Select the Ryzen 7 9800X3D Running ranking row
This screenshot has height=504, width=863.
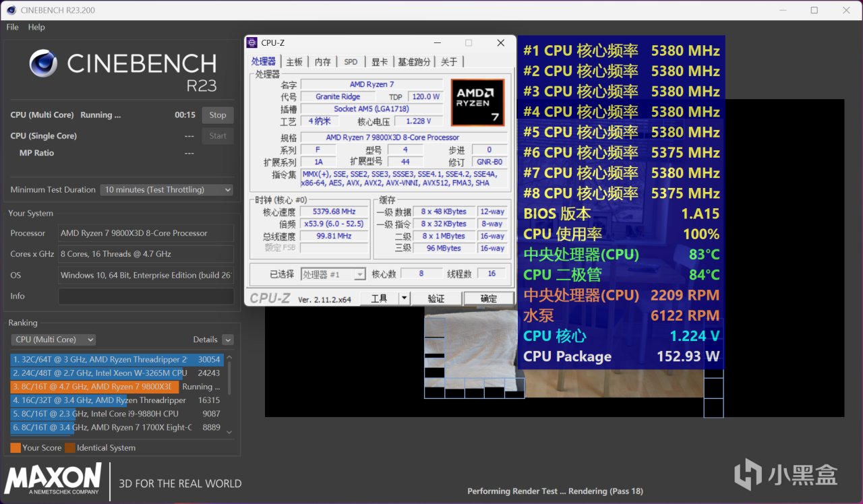[x=117, y=387]
